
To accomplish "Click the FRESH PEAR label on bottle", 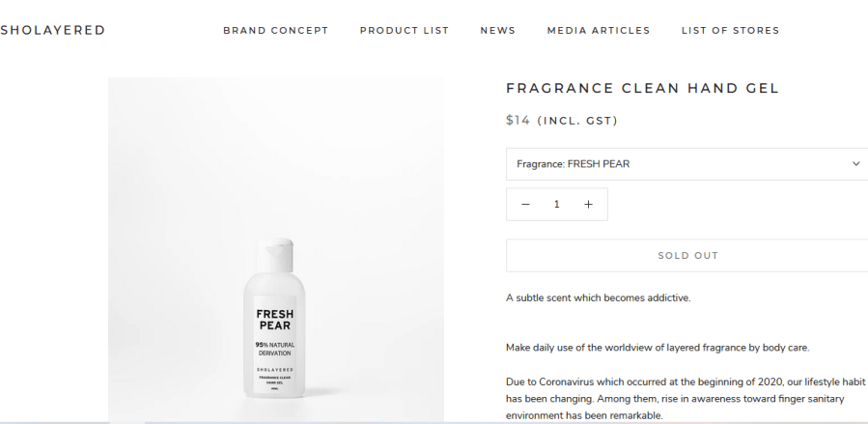I will (x=274, y=320).
